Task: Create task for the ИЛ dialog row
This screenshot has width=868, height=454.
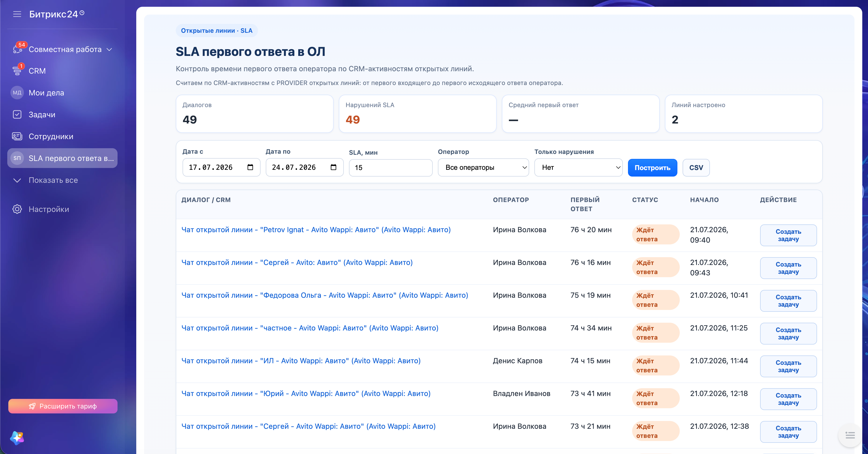Action: pos(788,366)
